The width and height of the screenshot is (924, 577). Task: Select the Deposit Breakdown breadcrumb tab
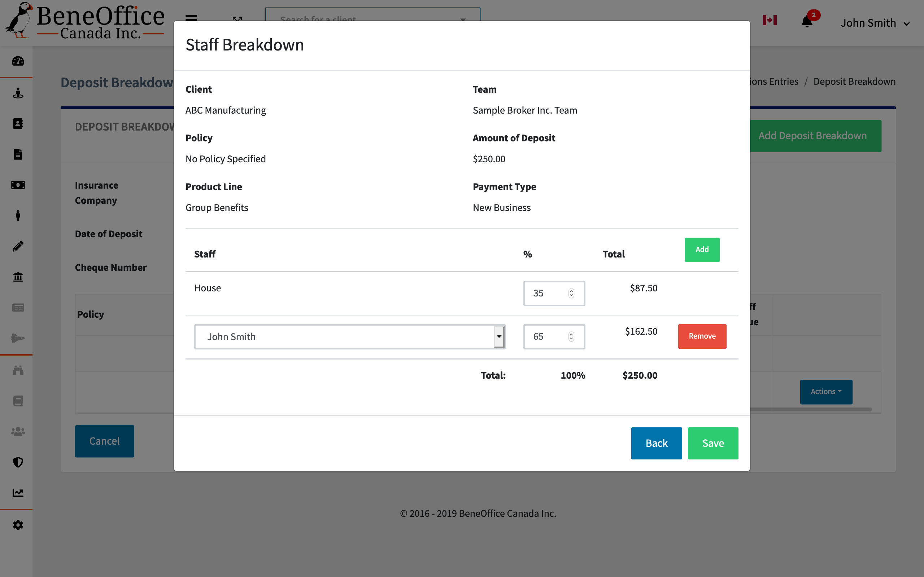(854, 81)
